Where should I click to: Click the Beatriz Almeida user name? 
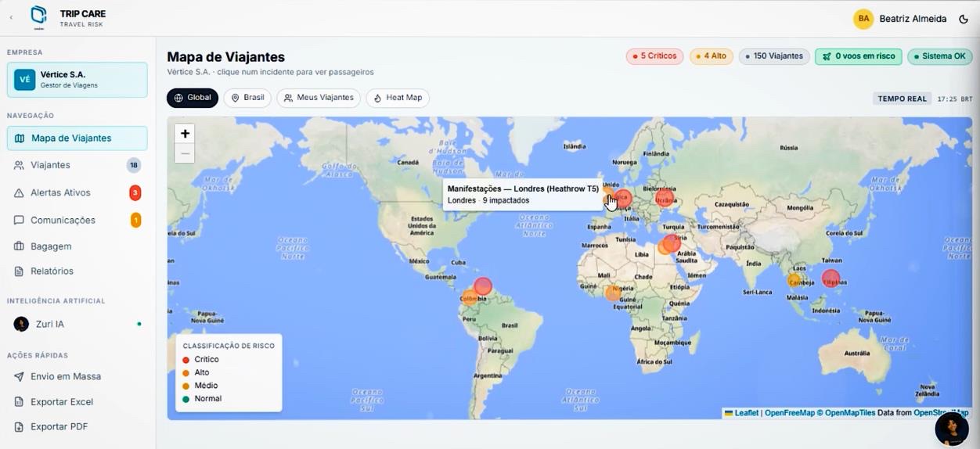[913, 19]
